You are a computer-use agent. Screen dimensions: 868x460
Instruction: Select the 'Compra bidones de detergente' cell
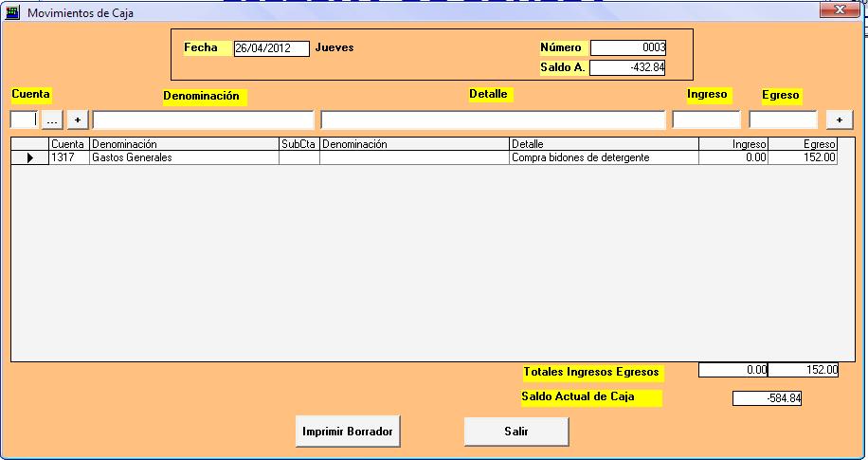603,158
